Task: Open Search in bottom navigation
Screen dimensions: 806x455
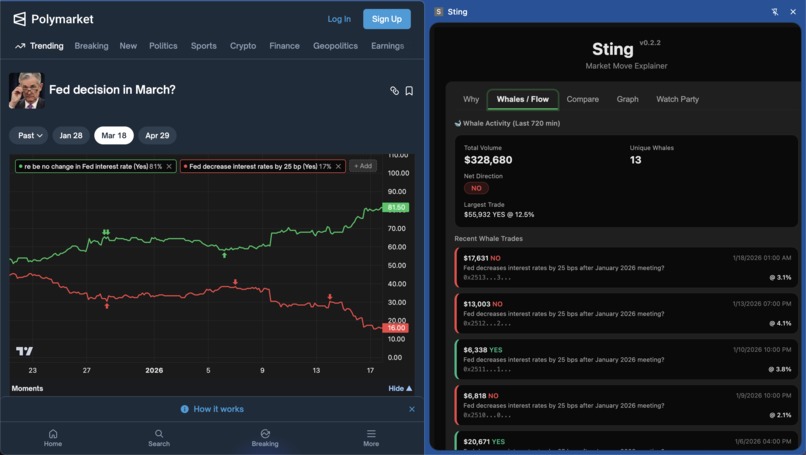Action: [x=159, y=438]
